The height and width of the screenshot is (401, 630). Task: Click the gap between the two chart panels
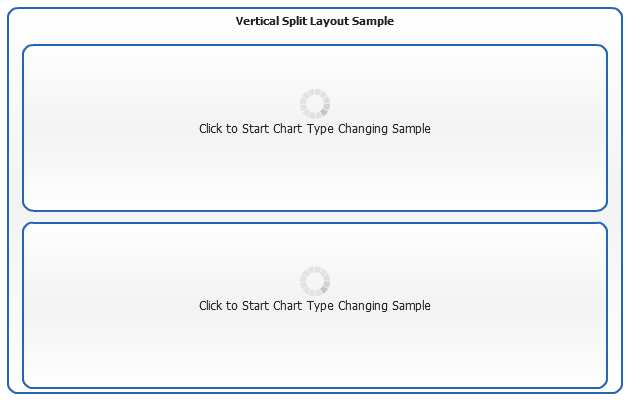(x=314, y=217)
